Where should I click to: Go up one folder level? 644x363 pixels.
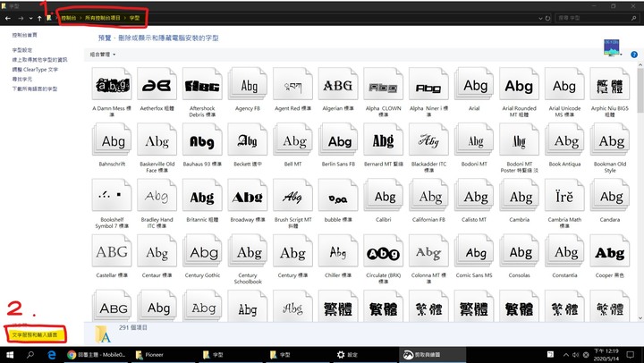39,18
